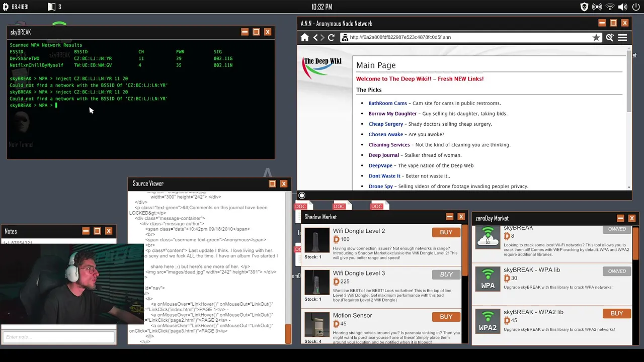
Task: Click the broadcast signal icon in top bar
Action: pos(597,7)
